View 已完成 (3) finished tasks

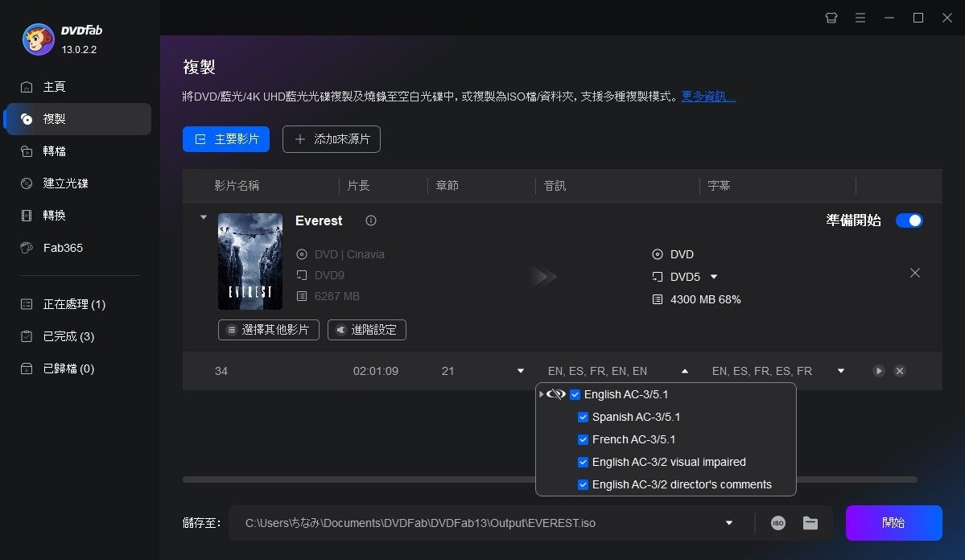coord(77,336)
